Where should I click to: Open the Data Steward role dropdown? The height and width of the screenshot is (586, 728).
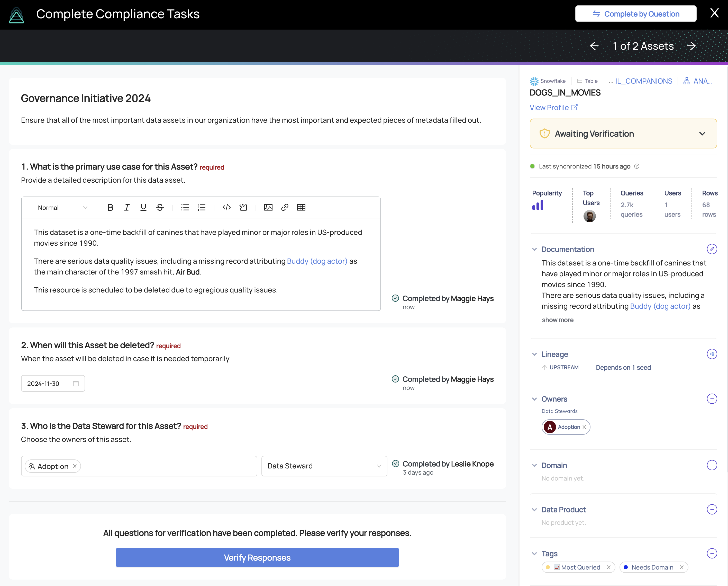[324, 466]
